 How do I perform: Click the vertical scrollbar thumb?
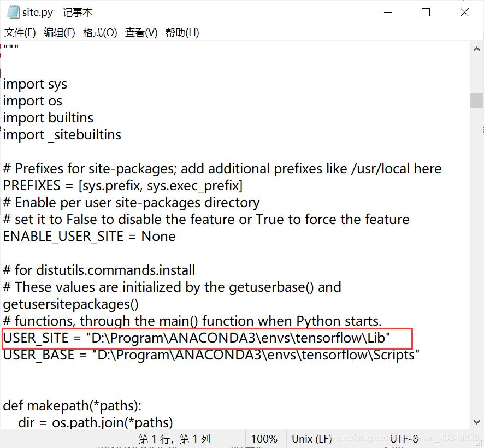[x=476, y=101]
